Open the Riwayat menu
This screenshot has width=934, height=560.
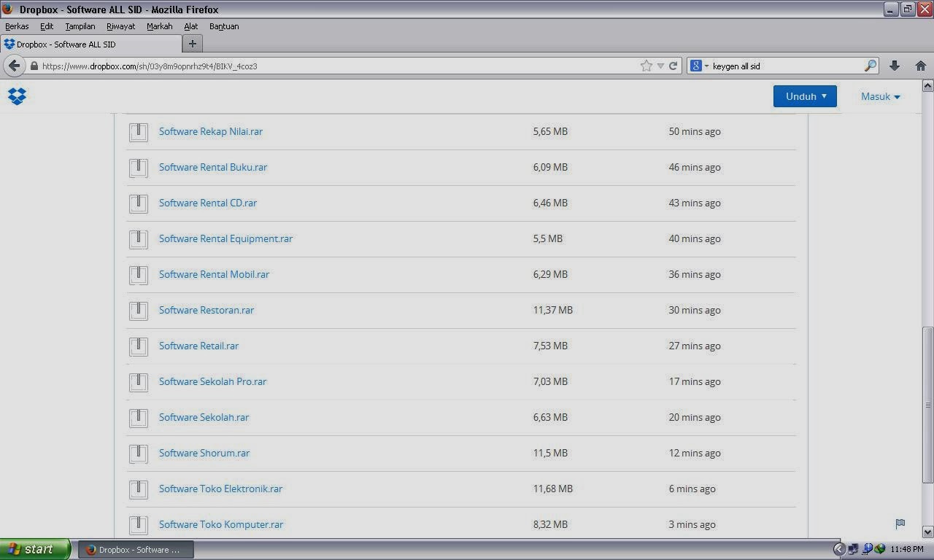click(x=120, y=26)
